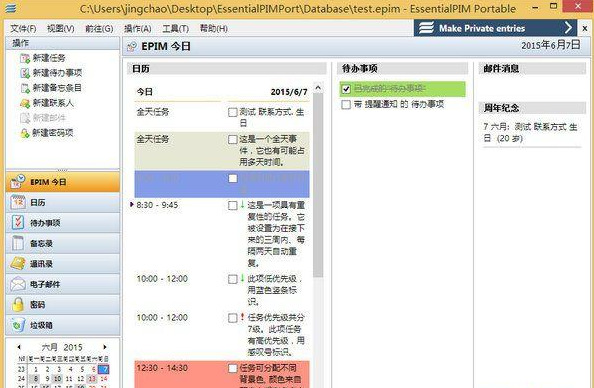Click the 新建联系人 link

coord(53,103)
